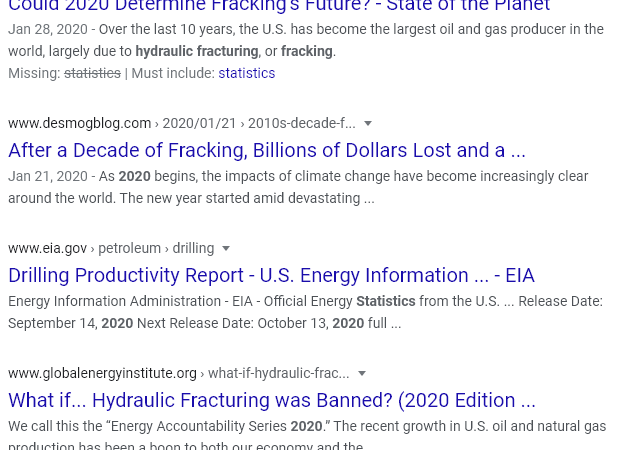
Task: Click the 'Energy Accountability Series 2020' snippet text
Action: [x=217, y=426]
